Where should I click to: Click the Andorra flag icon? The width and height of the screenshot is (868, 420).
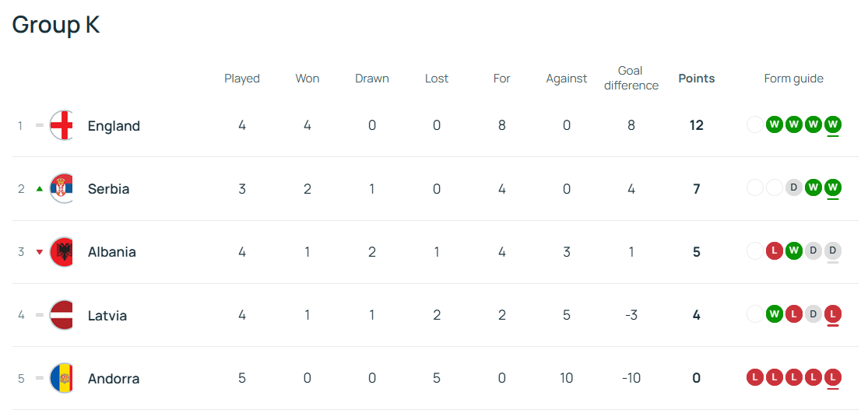61,379
